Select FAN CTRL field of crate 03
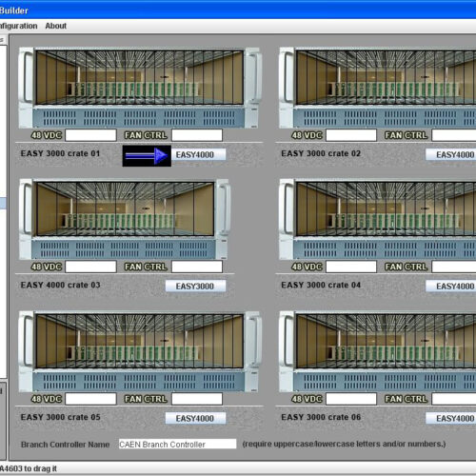Screen dimensions: 476x476 [x=197, y=267]
